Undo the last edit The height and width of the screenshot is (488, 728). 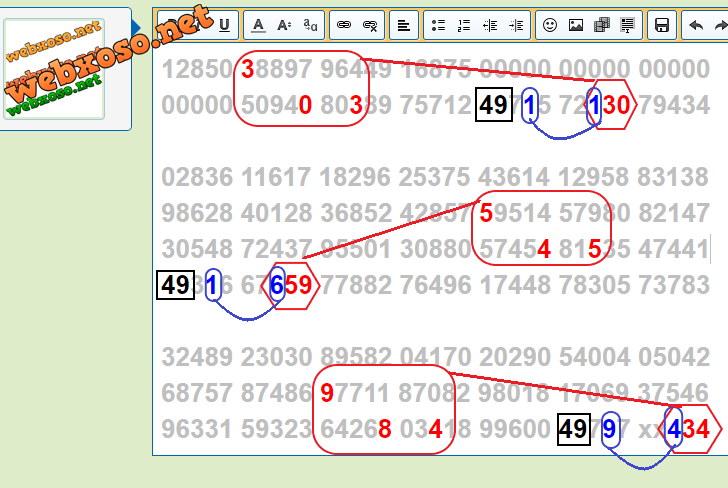tap(696, 25)
